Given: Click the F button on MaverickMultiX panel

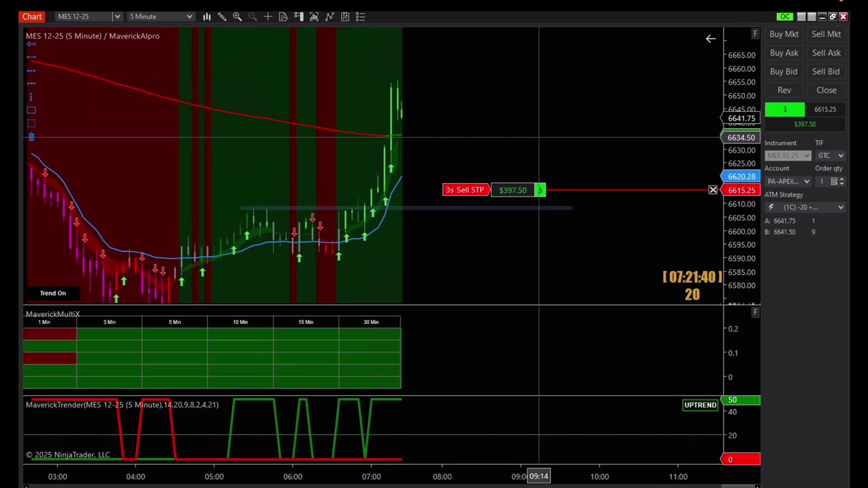Looking at the screenshot, I should pos(755,312).
